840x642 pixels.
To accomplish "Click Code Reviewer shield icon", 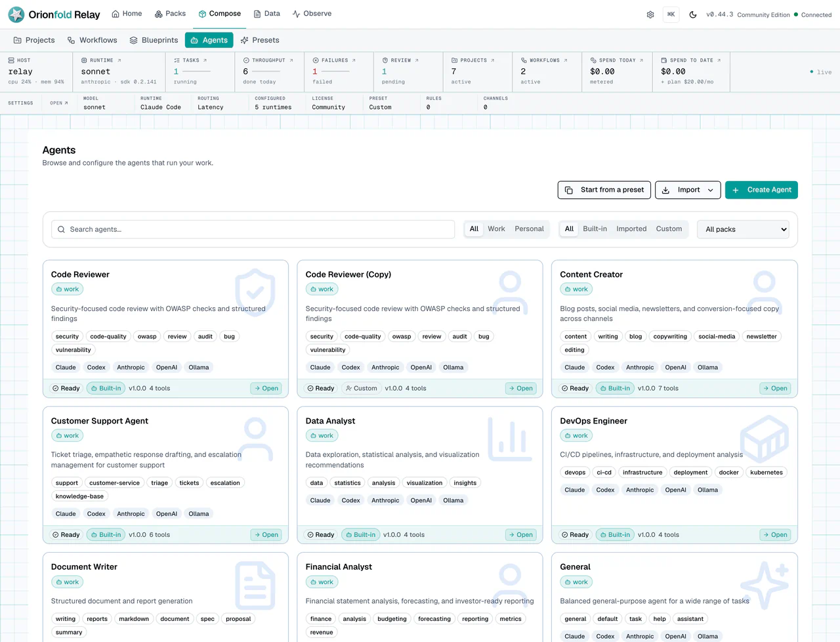I will [255, 292].
